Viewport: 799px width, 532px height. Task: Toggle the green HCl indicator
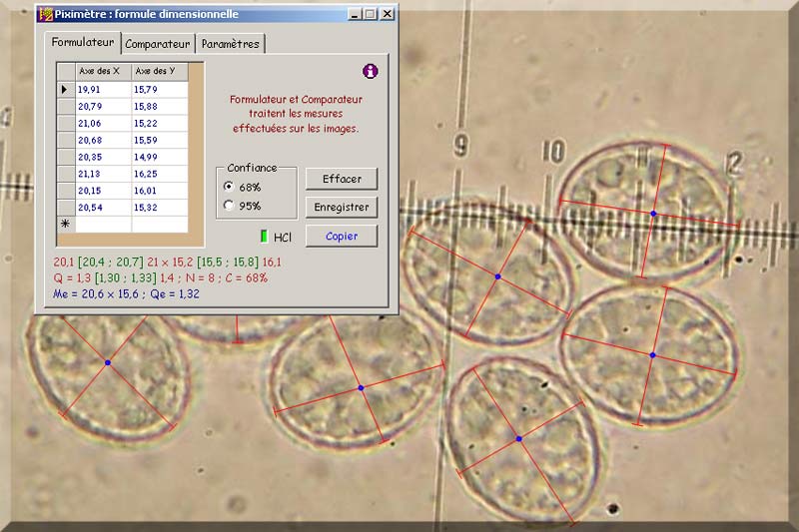[265, 237]
